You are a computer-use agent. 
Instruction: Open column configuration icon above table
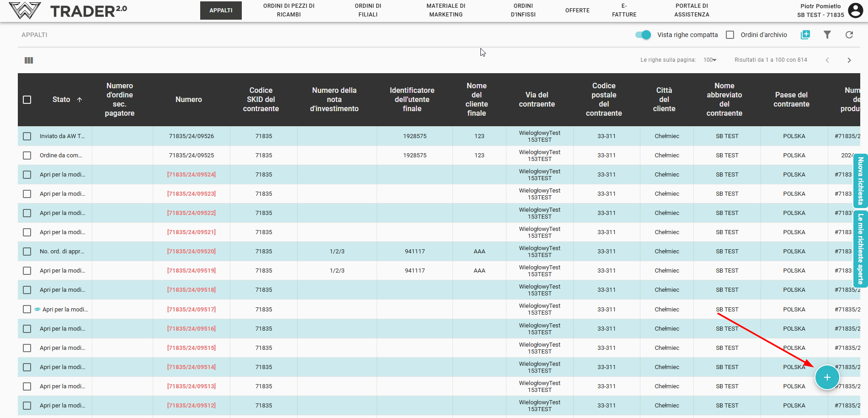pyautogui.click(x=29, y=60)
